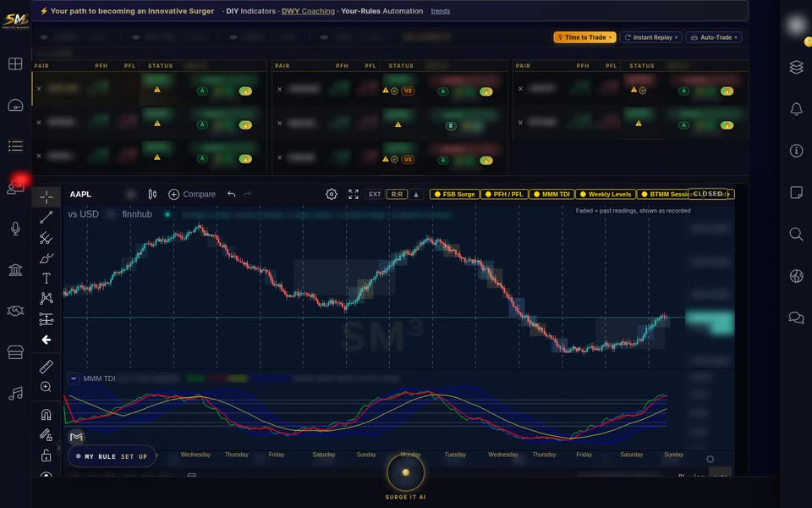Open the list view icon in left sidebar
This screenshot has height=508, width=812.
[x=15, y=146]
